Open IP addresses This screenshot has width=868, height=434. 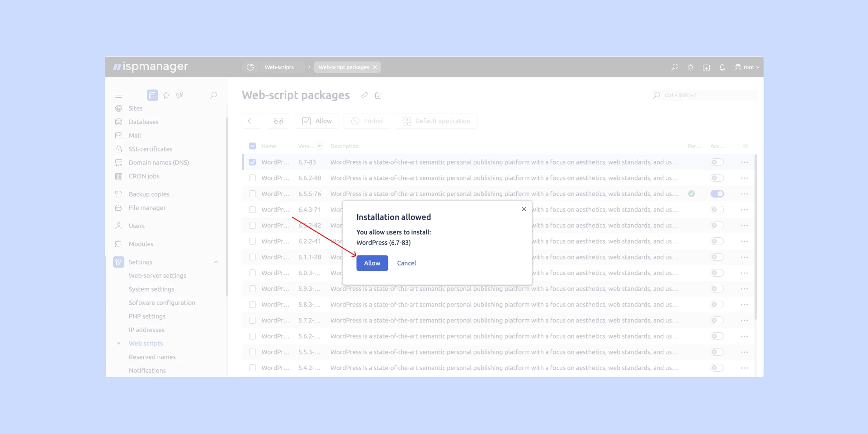point(146,330)
